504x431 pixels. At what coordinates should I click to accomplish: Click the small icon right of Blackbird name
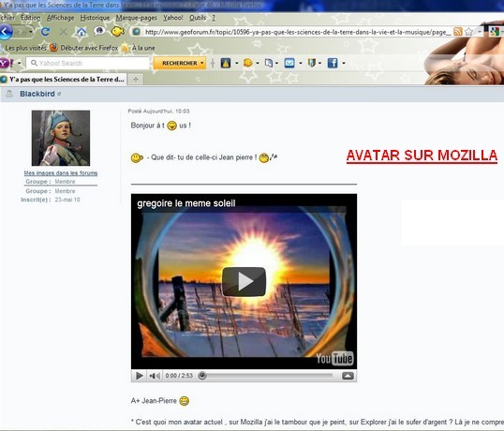(x=59, y=94)
